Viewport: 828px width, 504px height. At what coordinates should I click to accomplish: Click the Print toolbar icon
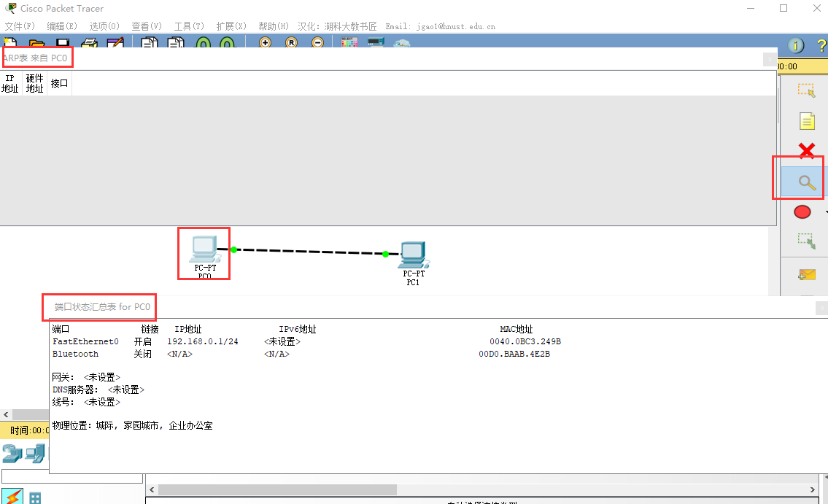click(x=89, y=43)
